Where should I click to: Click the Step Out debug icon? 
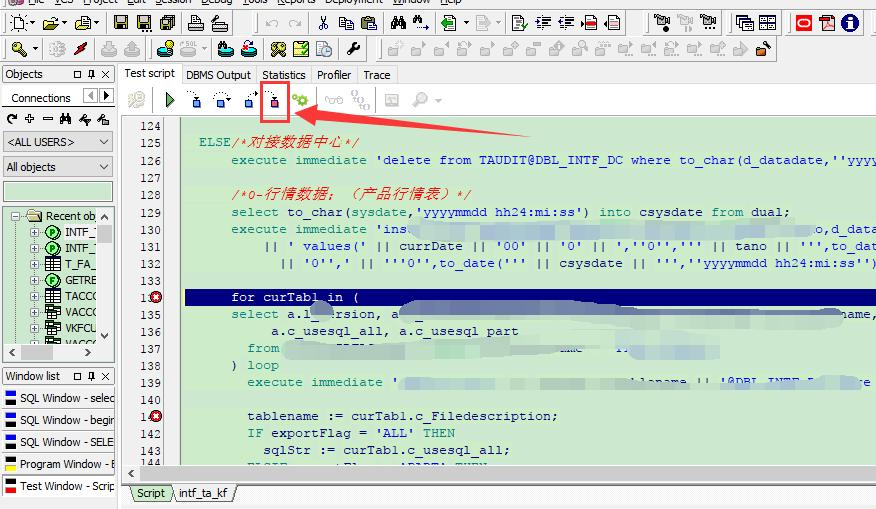[x=250, y=100]
